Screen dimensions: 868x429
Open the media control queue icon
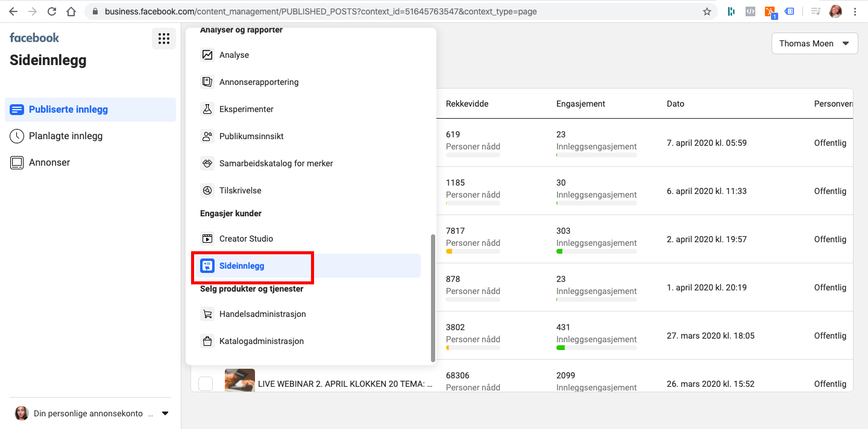816,11
